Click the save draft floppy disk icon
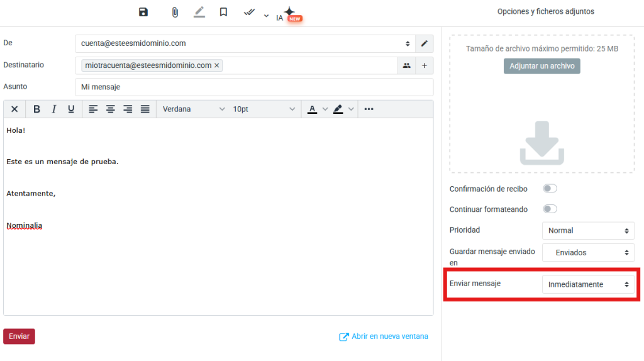Screen dimensions: 644x361 click(x=143, y=12)
